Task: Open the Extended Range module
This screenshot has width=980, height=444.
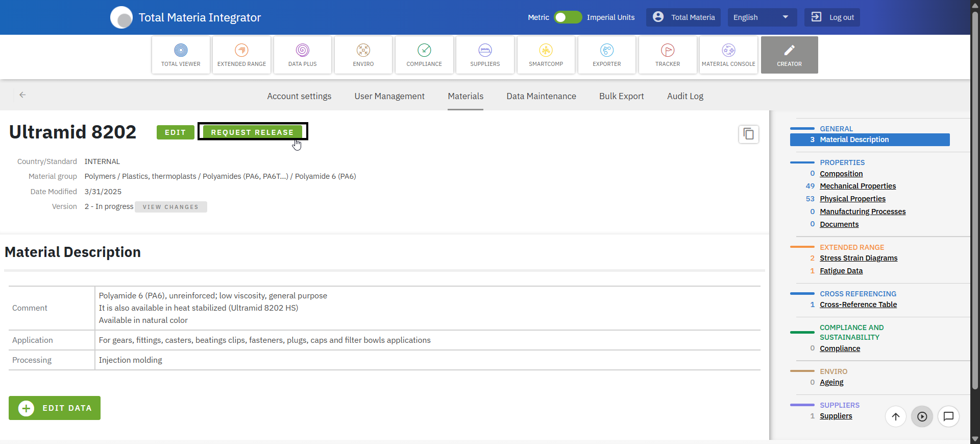Action: pos(241,55)
